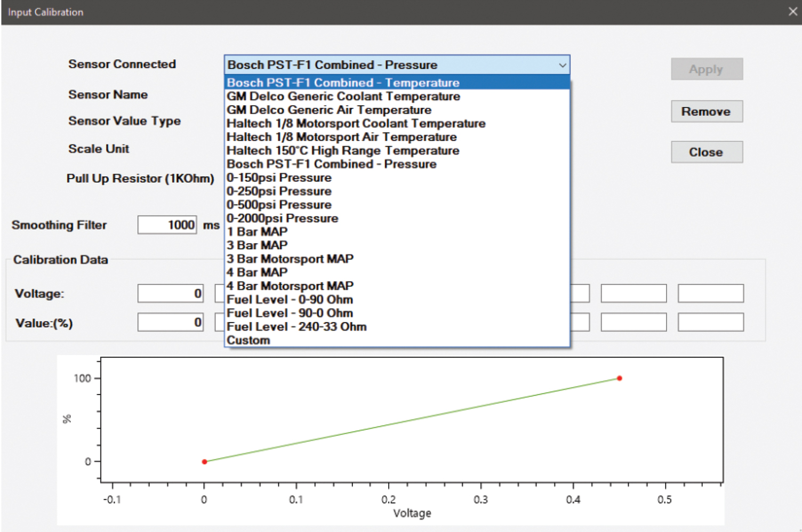Pick Bosch PST-F1 Combined - Pressure list entry
This screenshot has width=802, height=532.
click(x=397, y=164)
